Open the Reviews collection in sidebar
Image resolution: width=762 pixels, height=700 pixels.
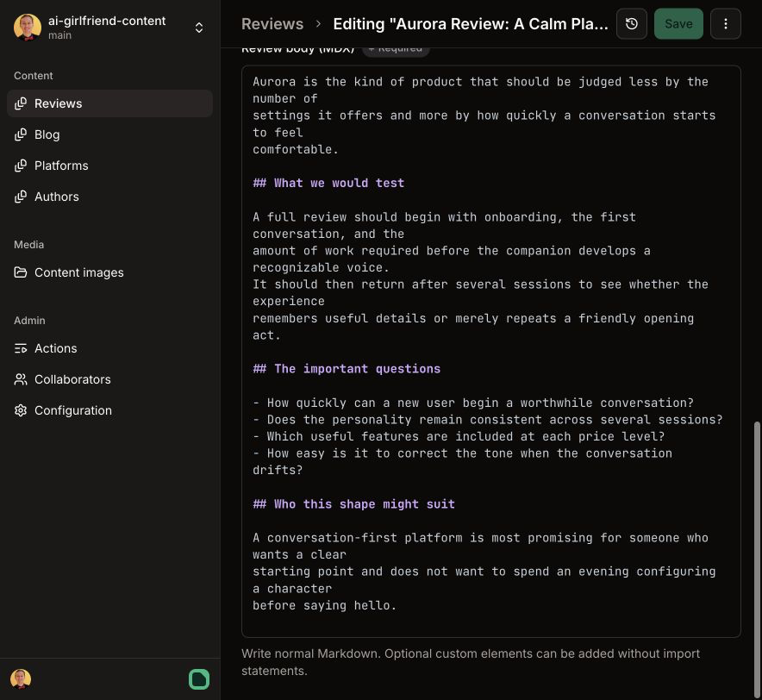[x=109, y=103]
